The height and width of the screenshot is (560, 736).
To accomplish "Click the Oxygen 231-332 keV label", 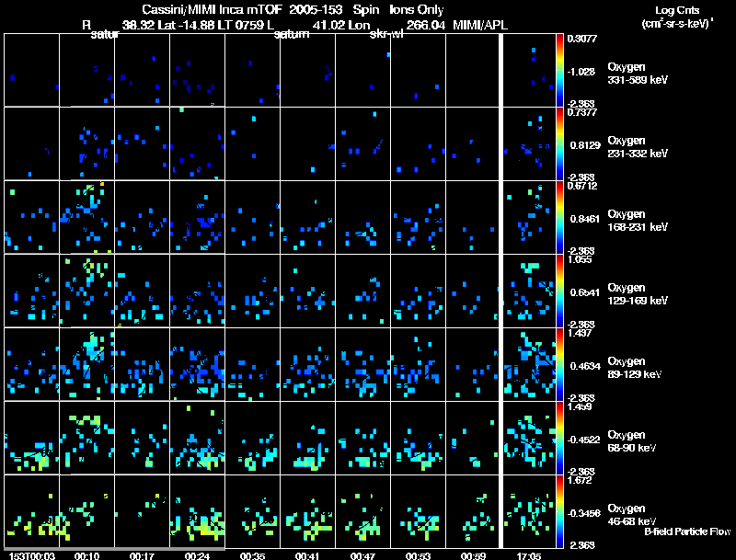I will [x=638, y=147].
